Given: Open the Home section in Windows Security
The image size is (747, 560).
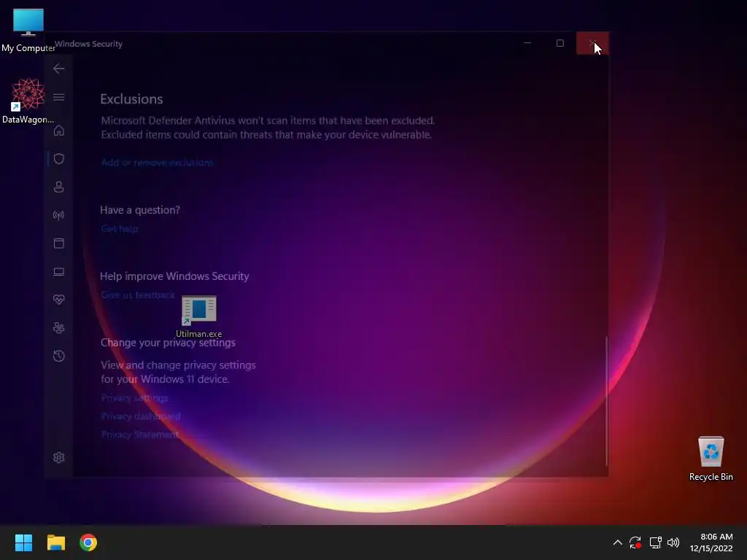Looking at the screenshot, I should (58, 131).
